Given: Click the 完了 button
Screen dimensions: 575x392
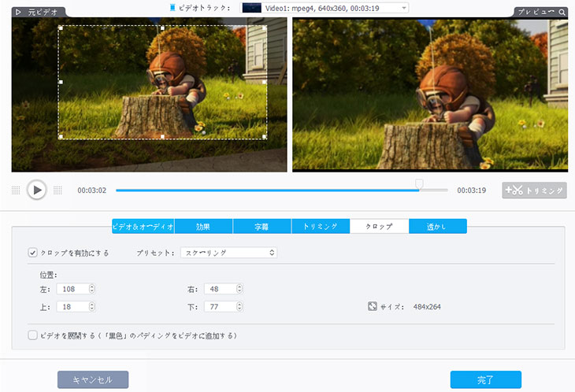Looking at the screenshot, I should click(x=486, y=379).
